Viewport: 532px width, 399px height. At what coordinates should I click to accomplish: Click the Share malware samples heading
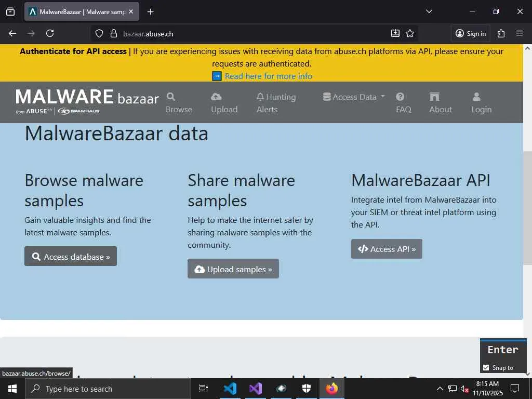[241, 190]
